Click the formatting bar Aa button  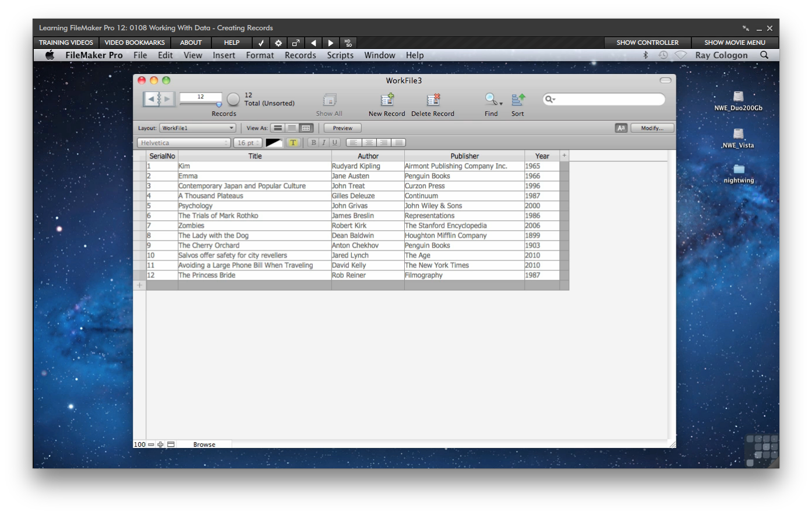tap(621, 128)
